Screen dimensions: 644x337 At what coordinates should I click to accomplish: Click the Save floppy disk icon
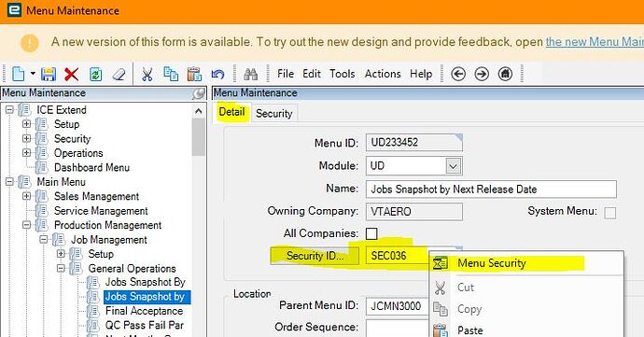[49, 75]
